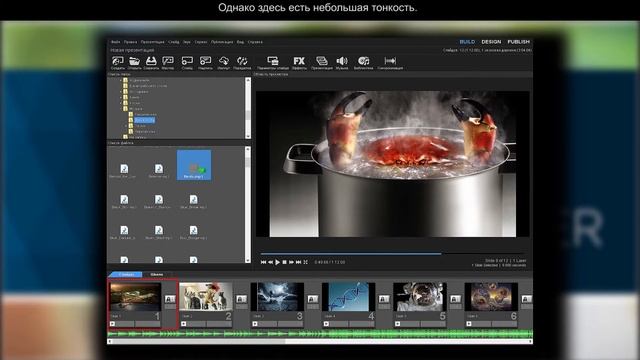Click the Sync slides to audio icon
The height and width of the screenshot is (360, 640).
pos(390,61)
